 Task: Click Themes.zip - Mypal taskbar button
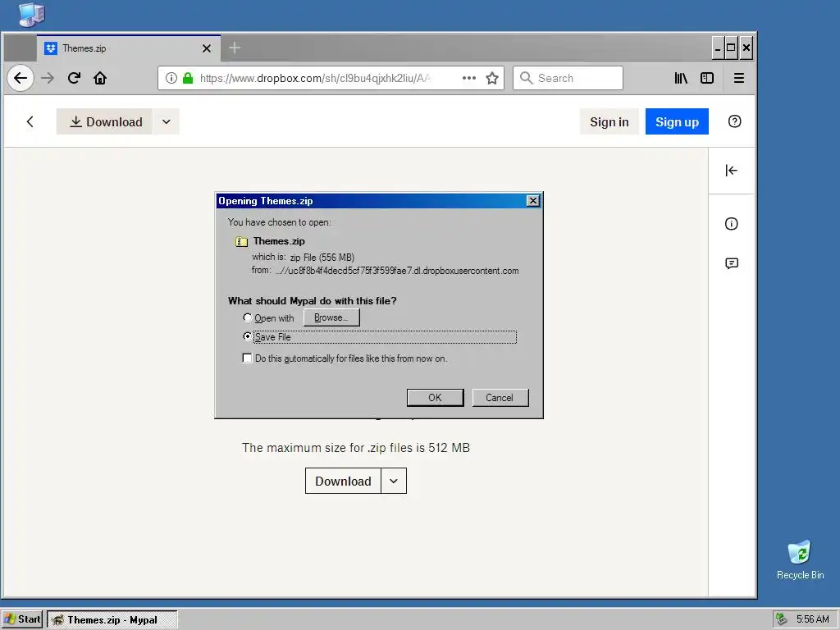[x=112, y=620]
